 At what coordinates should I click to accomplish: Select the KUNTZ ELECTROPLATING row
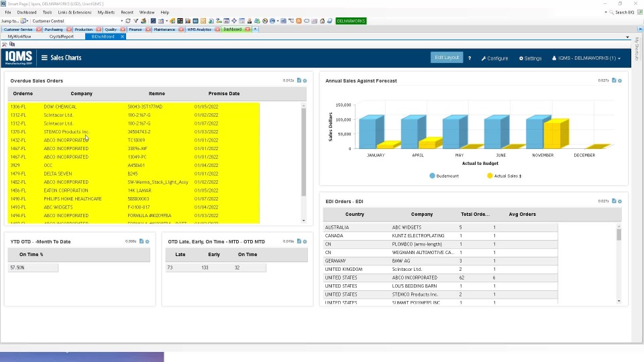(x=440, y=235)
